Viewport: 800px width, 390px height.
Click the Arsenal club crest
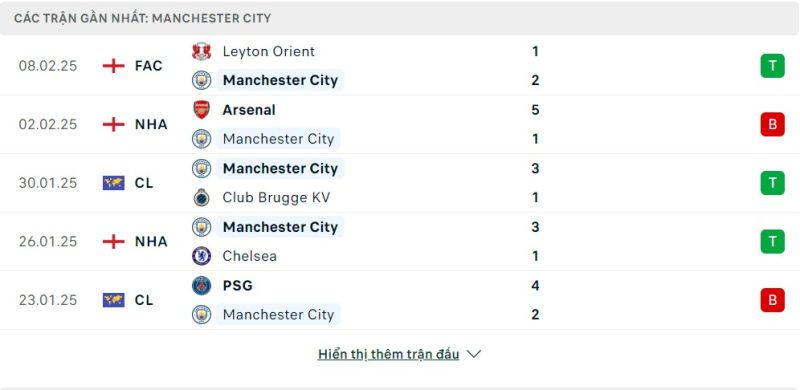click(x=202, y=110)
